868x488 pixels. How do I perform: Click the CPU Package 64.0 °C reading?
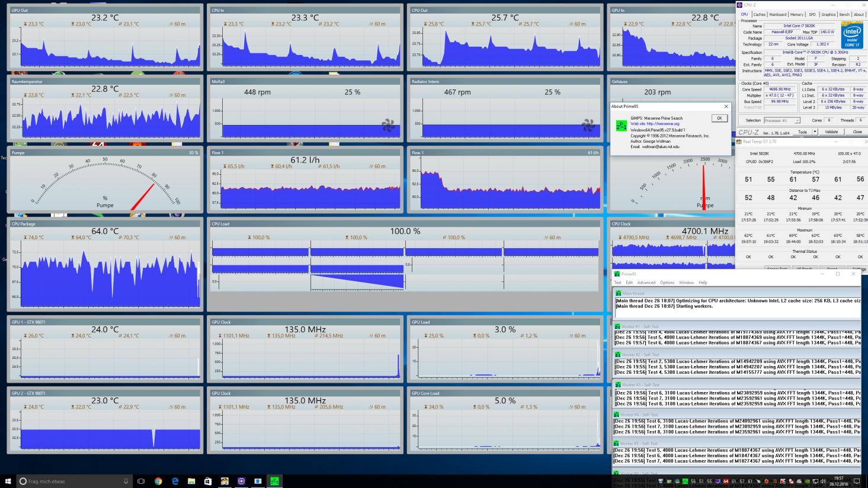(105, 231)
